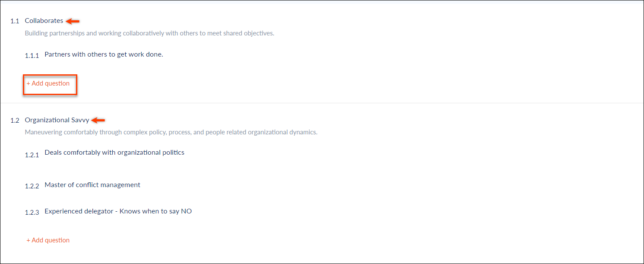
Task: Click the red arrow beside Collaborates
Action: coord(73,21)
